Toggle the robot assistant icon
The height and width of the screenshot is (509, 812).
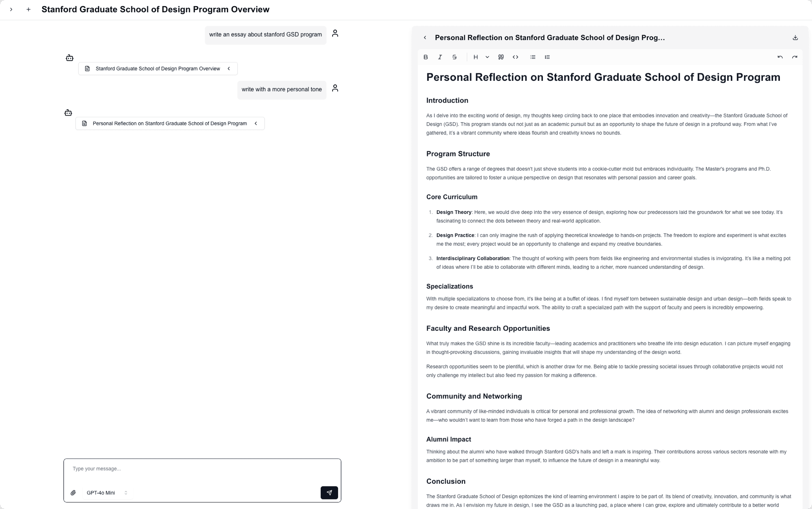coord(69,57)
